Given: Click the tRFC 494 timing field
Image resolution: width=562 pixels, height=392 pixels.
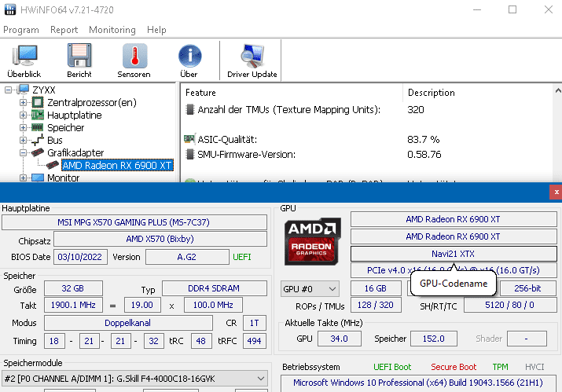Looking at the screenshot, I should click(x=255, y=341).
